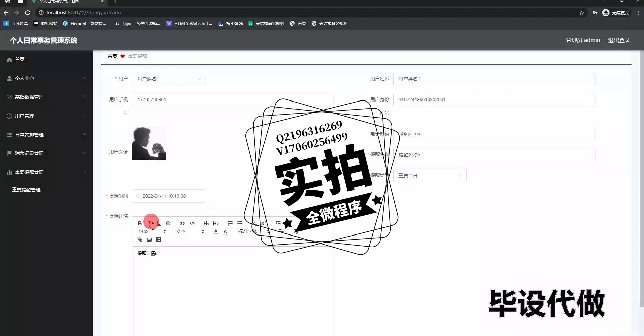Open 搜索壁纸 bookmark
644x336 pixels.
pos(230,23)
